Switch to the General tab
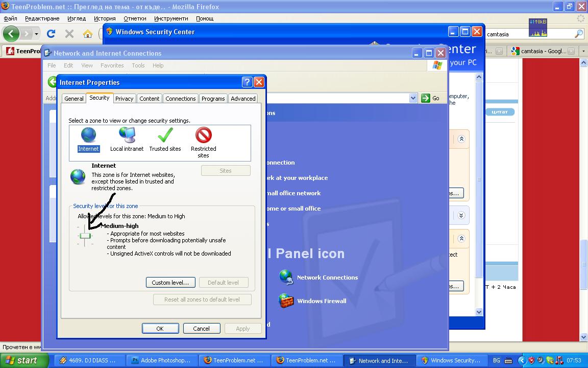 coord(74,98)
